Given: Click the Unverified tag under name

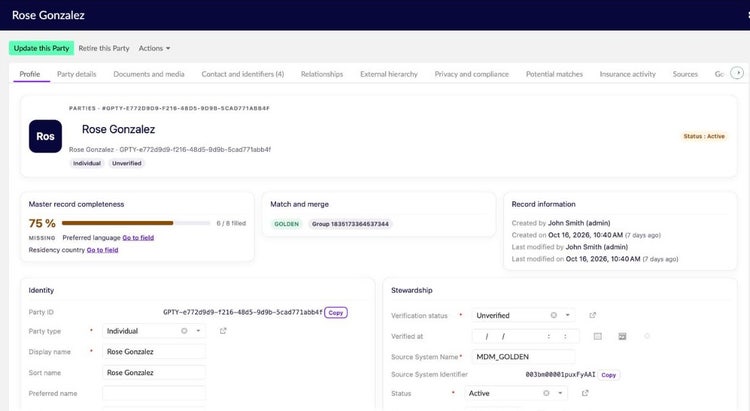Looking at the screenshot, I should point(127,163).
